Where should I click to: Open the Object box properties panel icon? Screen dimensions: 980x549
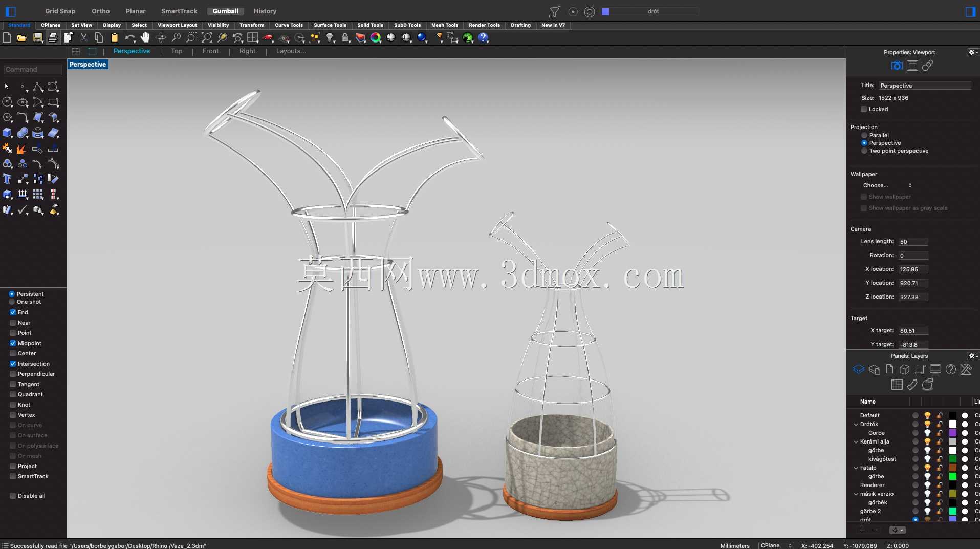(905, 369)
